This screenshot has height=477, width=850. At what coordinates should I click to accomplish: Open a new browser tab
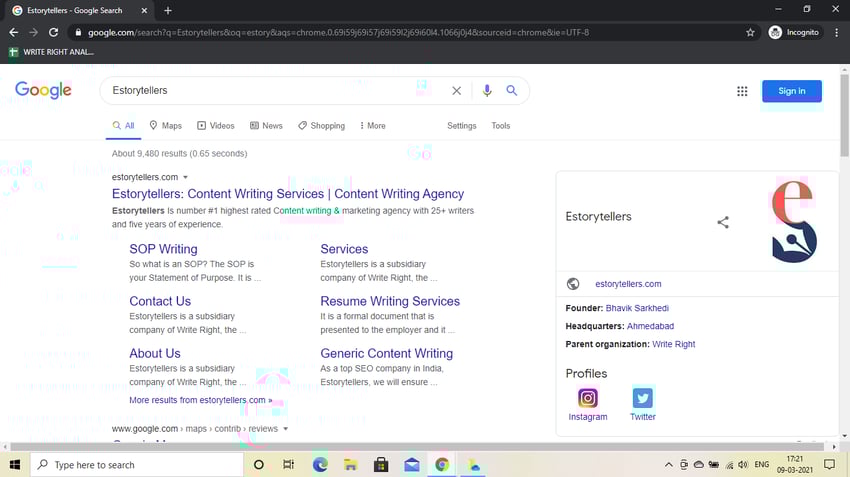tap(168, 10)
